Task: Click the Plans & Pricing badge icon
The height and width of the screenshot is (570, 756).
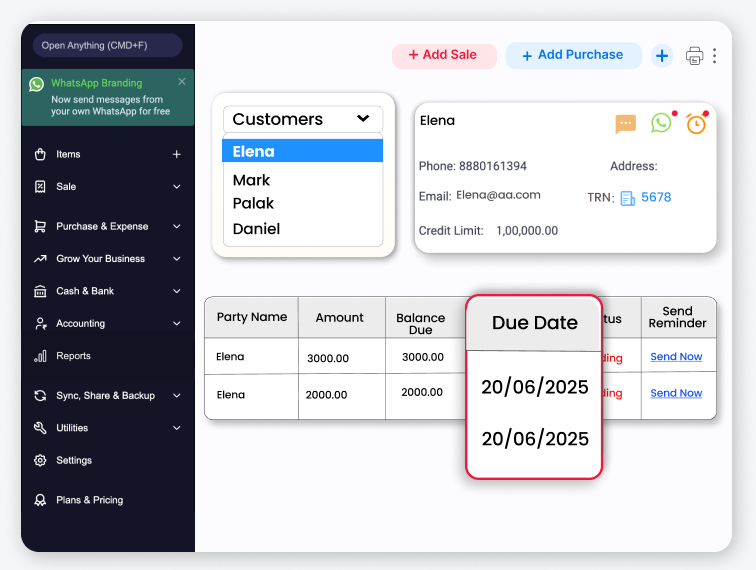Action: [40, 500]
